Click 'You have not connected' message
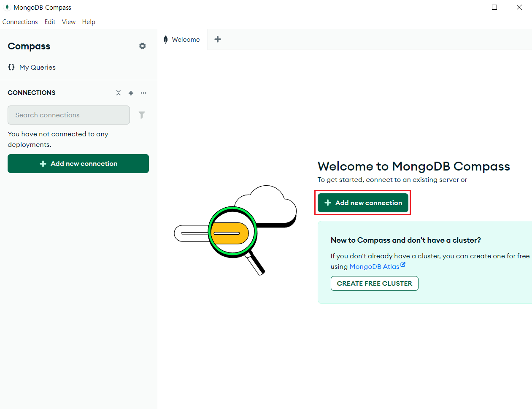Screen dimensions: 532x409 58,139
